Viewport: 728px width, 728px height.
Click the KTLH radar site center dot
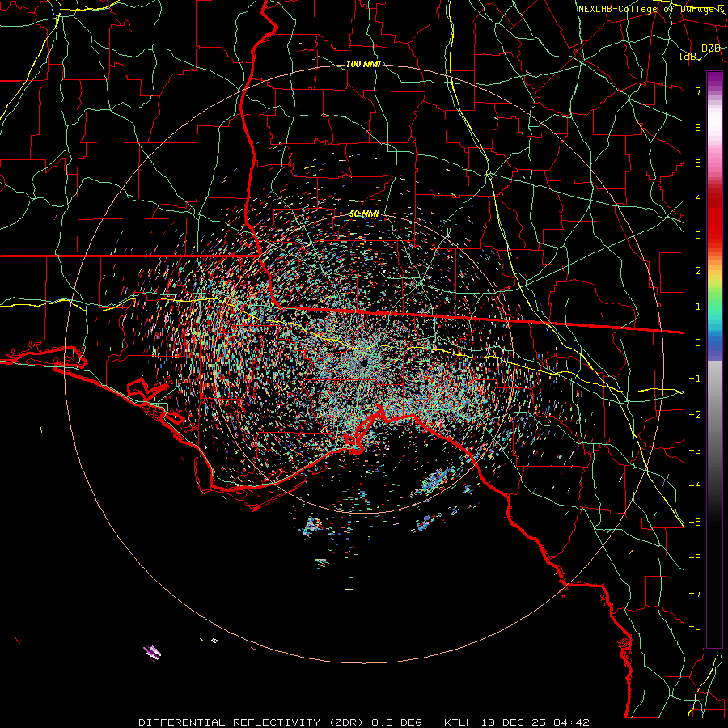(x=363, y=362)
